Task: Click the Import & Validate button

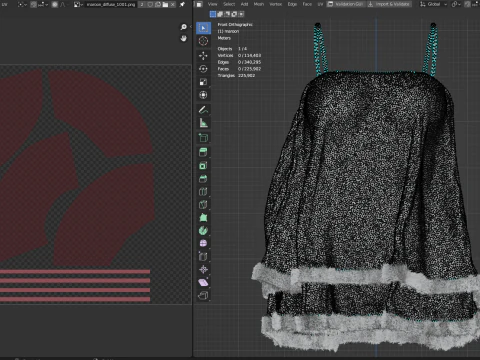Action: coord(389,4)
